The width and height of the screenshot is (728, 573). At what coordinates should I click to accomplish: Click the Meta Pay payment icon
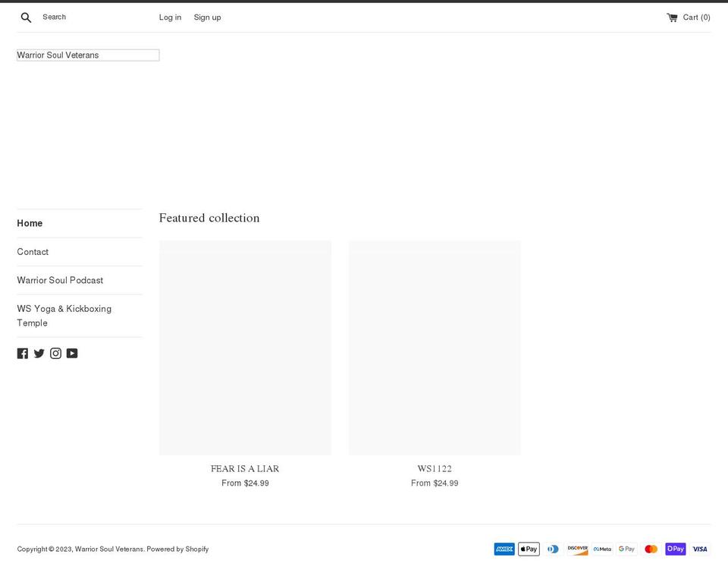pyautogui.click(x=602, y=549)
